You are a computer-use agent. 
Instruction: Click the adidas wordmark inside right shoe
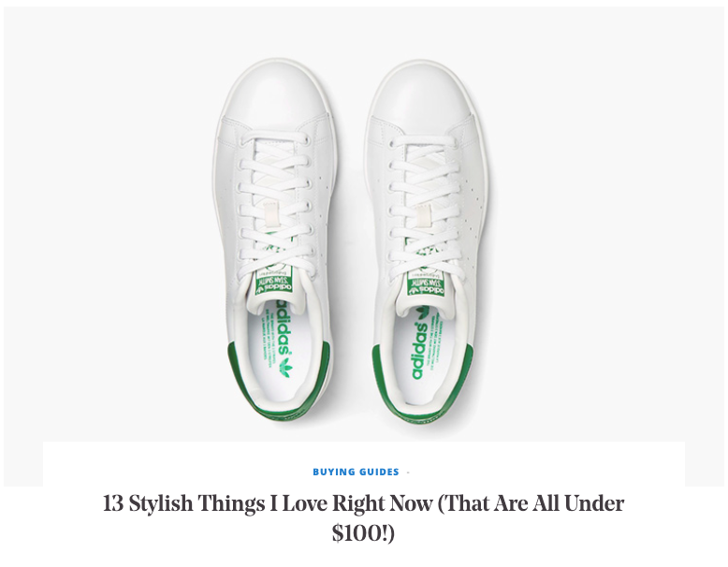point(420,349)
